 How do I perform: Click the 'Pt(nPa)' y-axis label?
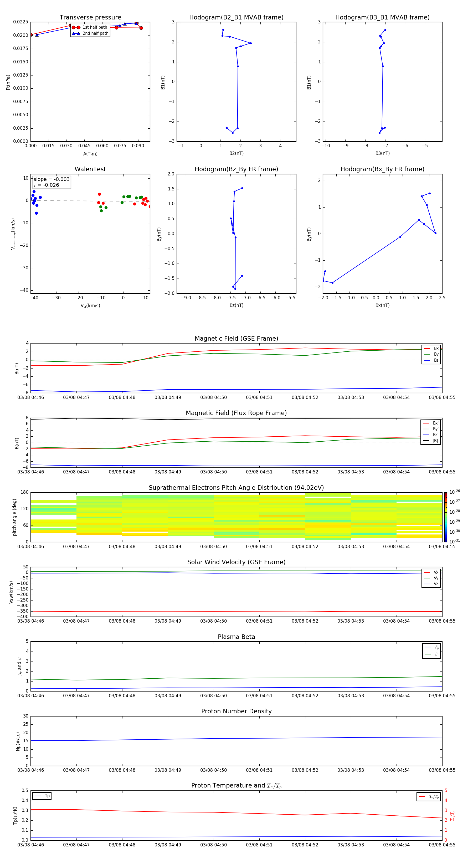[x=8, y=82]
